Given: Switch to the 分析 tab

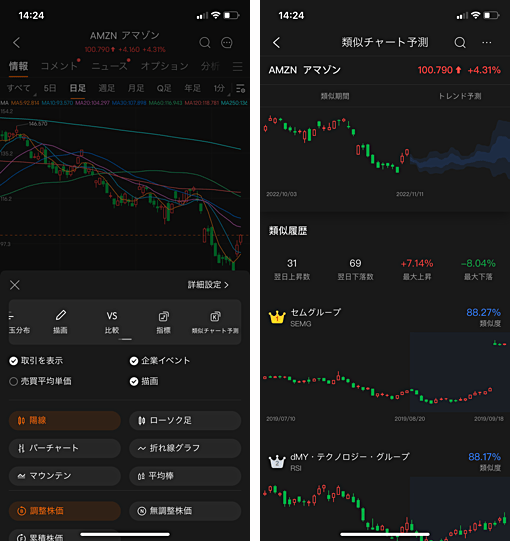Looking at the screenshot, I should coord(210,66).
